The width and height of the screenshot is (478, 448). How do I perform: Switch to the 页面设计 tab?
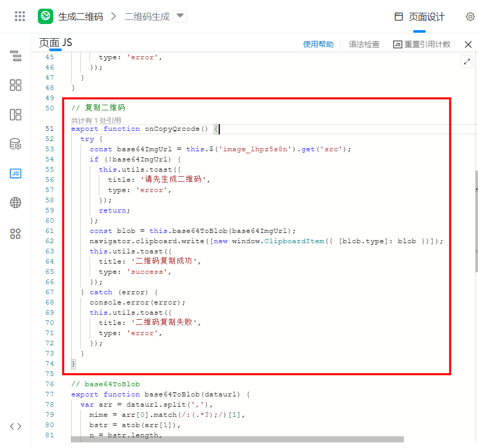(420, 17)
